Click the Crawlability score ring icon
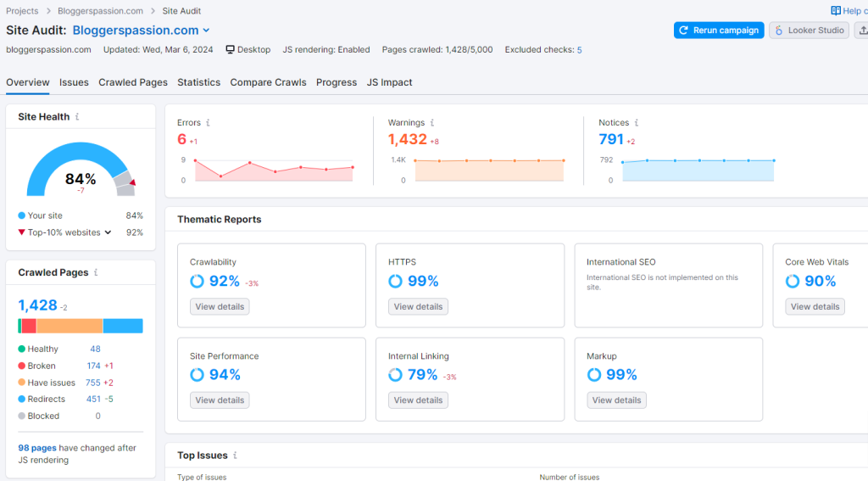 click(x=197, y=281)
